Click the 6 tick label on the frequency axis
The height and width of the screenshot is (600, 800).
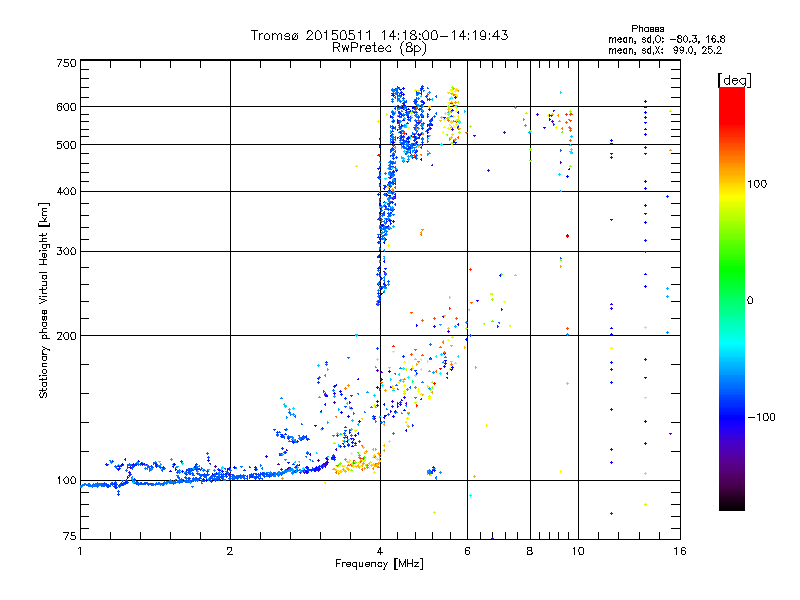click(468, 551)
